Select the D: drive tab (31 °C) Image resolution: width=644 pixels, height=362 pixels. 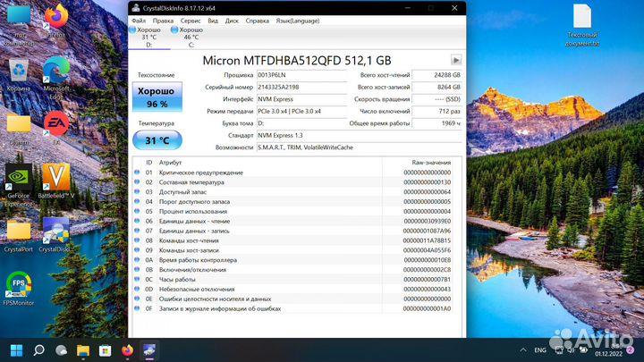[x=149, y=38]
